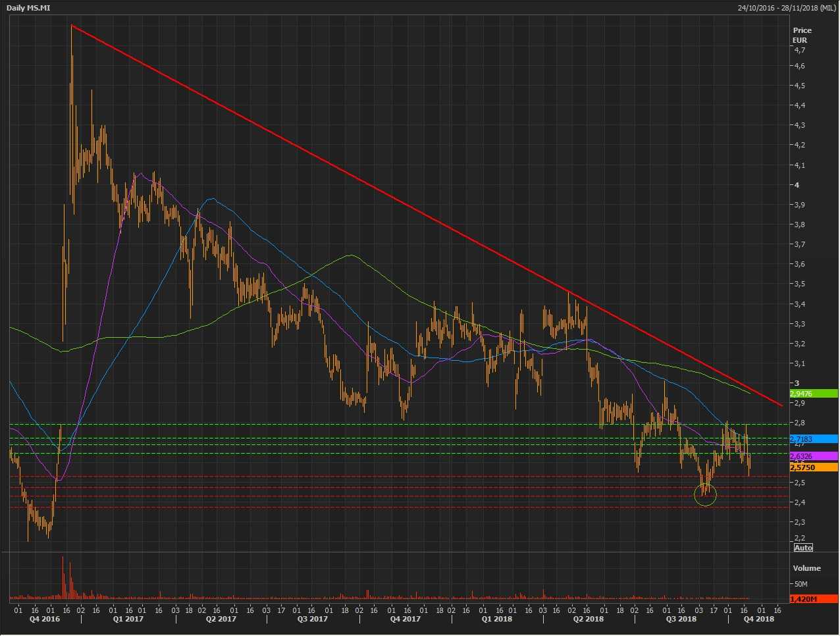The image size is (840, 636).
Task: Click the Auto scale button
Action: pos(803,548)
